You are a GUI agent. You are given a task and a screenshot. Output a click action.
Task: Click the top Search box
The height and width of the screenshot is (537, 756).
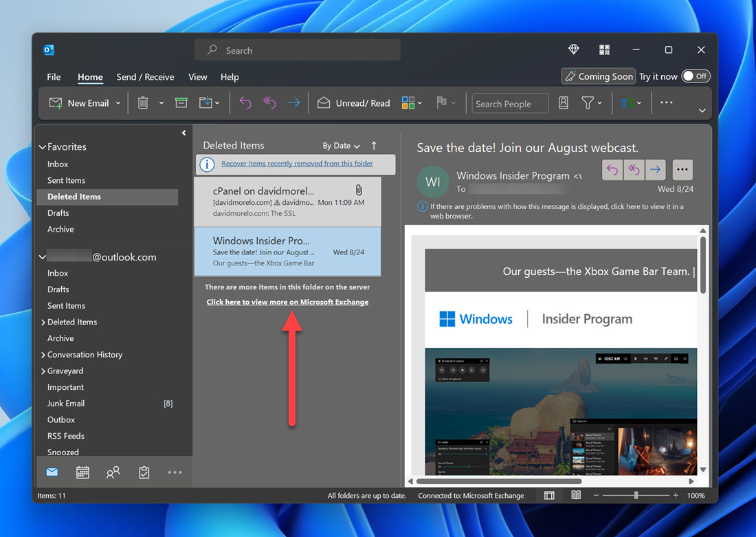(297, 50)
